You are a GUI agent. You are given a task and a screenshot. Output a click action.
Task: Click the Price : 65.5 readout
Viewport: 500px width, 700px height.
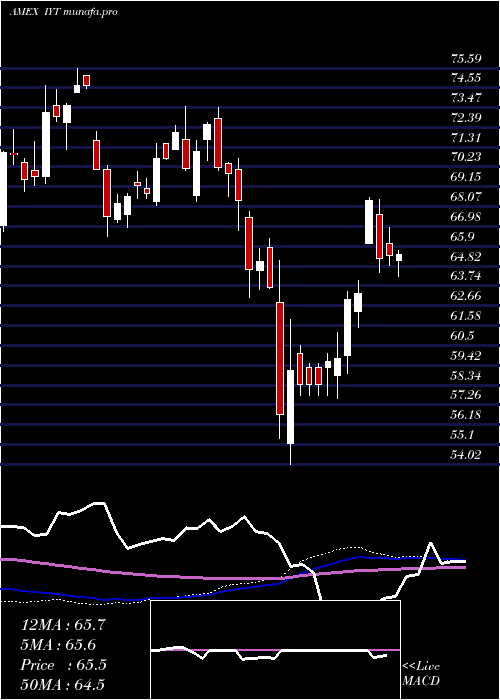click(63, 665)
